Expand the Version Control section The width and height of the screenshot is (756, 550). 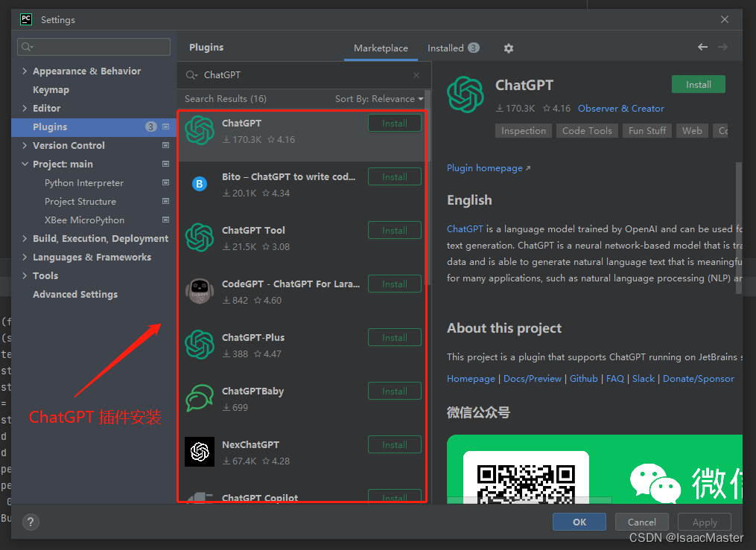[25, 145]
